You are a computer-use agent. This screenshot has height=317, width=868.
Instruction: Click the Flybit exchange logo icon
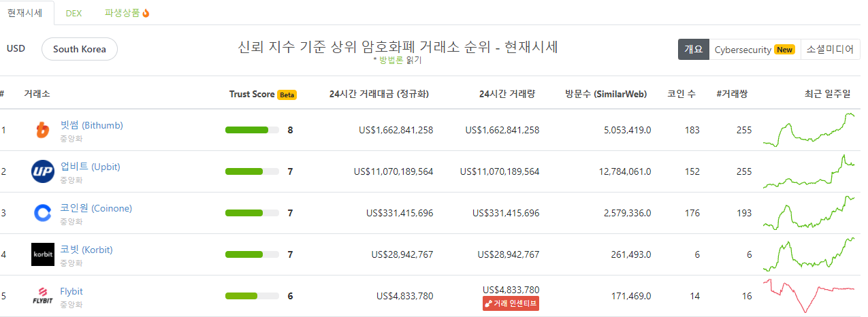coord(42,296)
